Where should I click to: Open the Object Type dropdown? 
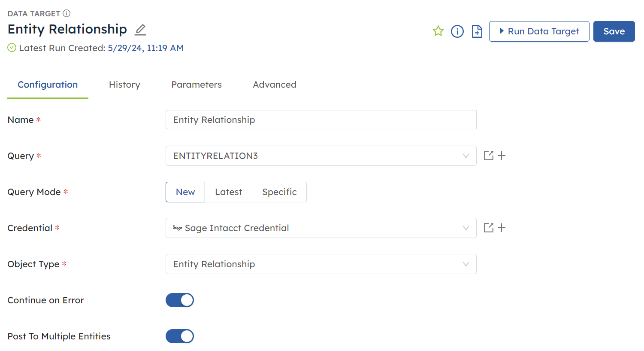click(x=466, y=264)
